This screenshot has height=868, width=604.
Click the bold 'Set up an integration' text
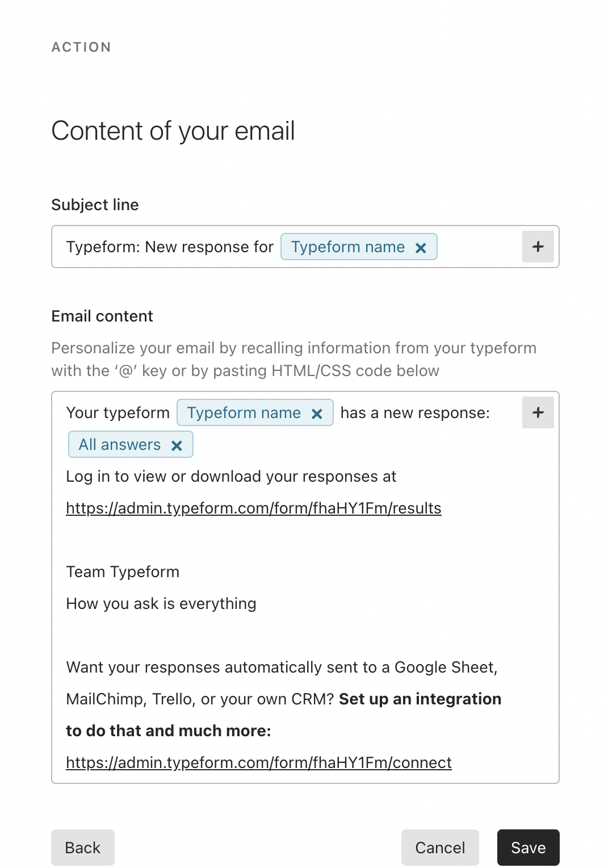point(420,699)
